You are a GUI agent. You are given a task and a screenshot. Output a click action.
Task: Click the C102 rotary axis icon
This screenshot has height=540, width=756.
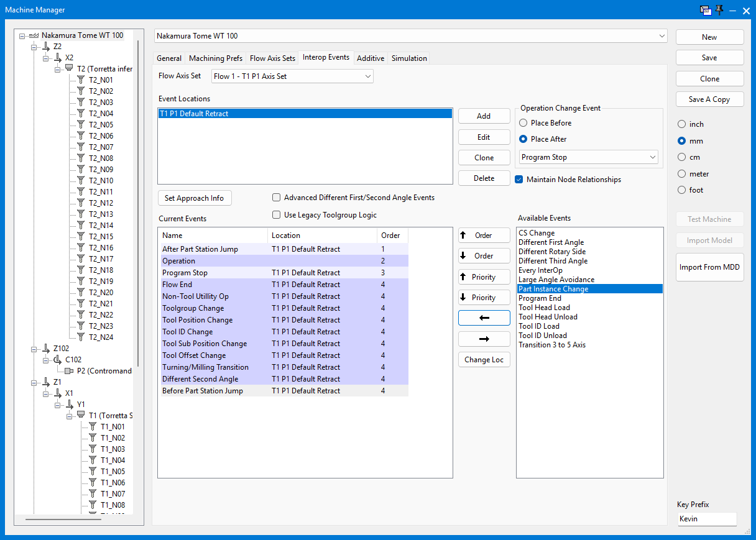coord(57,360)
